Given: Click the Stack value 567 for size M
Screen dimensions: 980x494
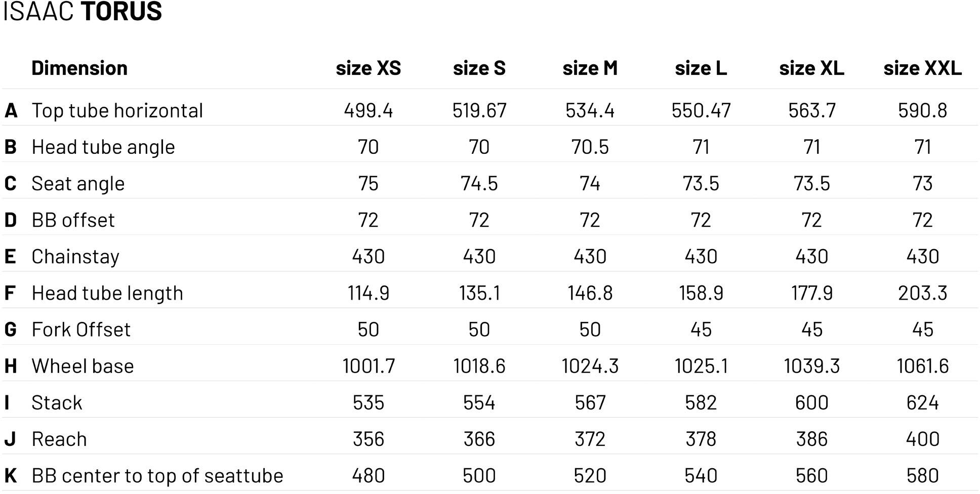Looking at the screenshot, I should click(590, 403).
